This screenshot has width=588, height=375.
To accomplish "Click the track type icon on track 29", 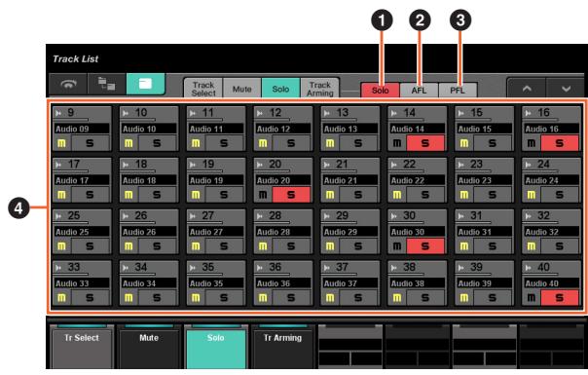I will click(327, 216).
